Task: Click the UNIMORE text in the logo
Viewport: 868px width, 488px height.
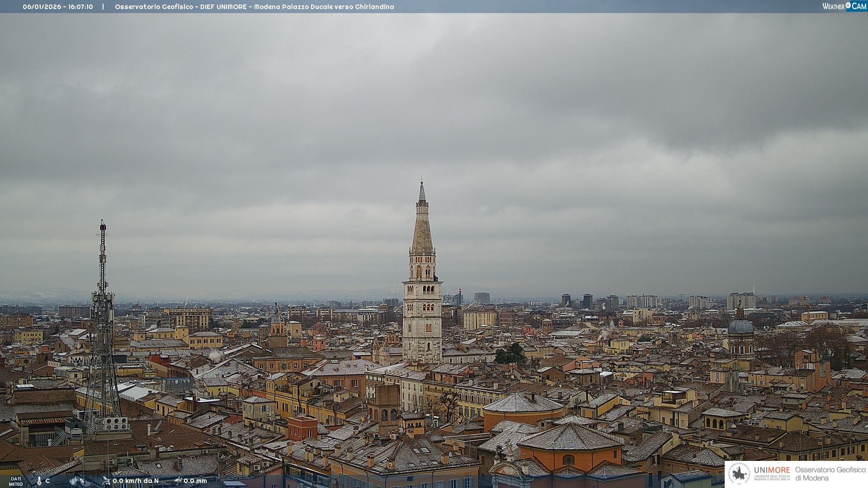Action: pyautogui.click(x=772, y=470)
